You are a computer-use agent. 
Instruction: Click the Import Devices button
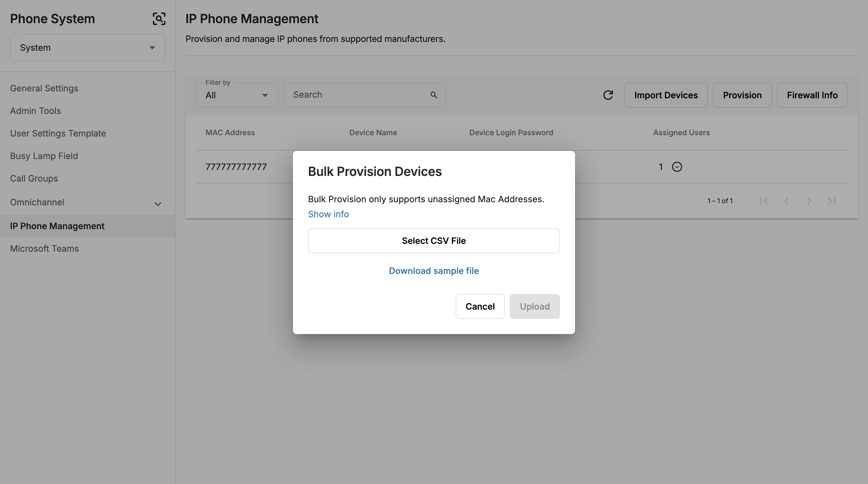point(666,95)
